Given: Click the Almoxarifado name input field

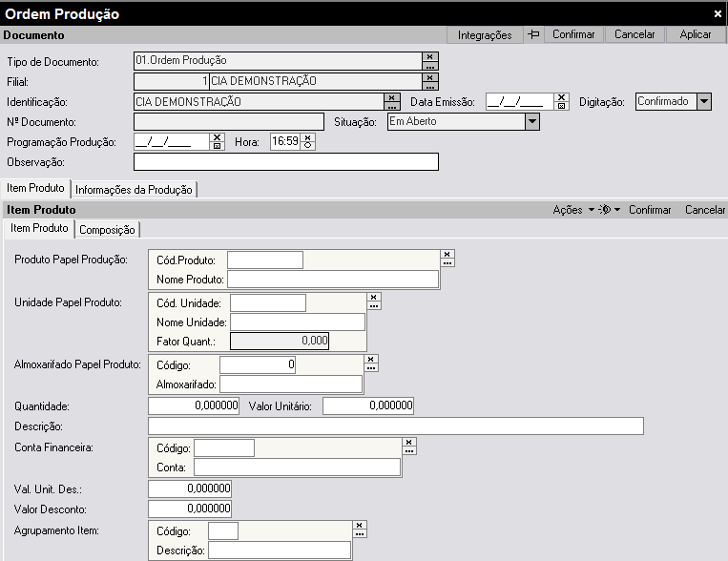Looking at the screenshot, I should point(291,384).
